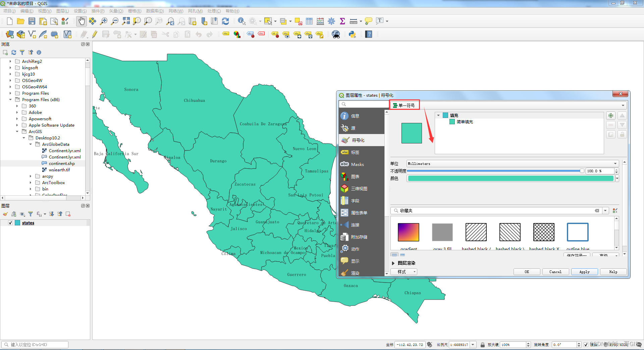This screenshot has width=644, height=350.
Task: Open the Data Source Manager icon
Action: click(10, 34)
